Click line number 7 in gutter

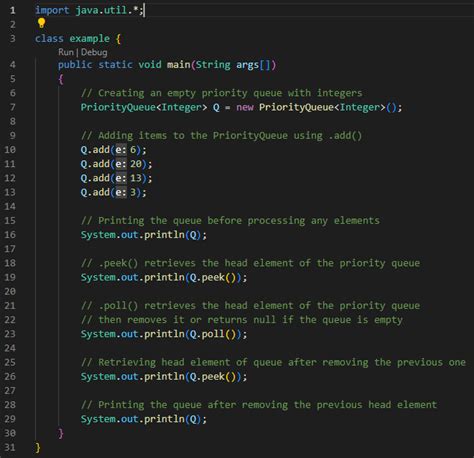(x=13, y=107)
